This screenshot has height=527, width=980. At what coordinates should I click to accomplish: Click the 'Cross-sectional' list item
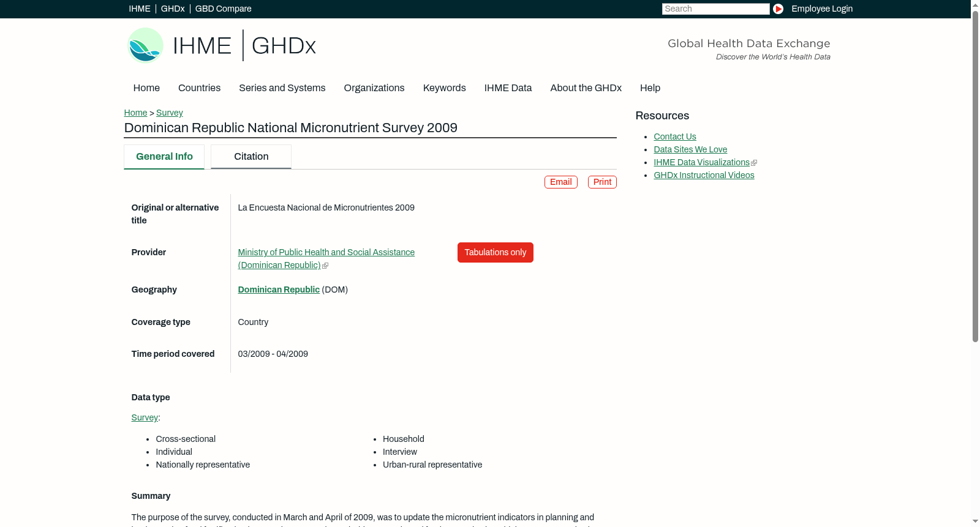click(186, 439)
